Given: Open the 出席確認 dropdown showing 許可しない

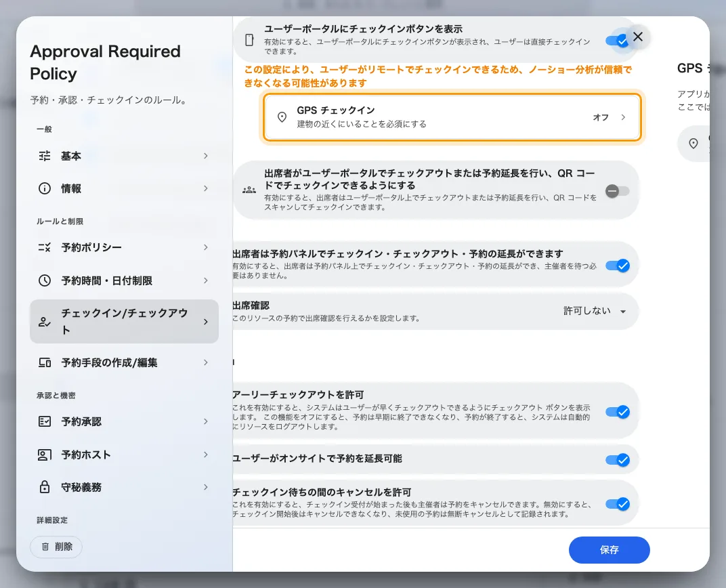Looking at the screenshot, I should tap(595, 311).
